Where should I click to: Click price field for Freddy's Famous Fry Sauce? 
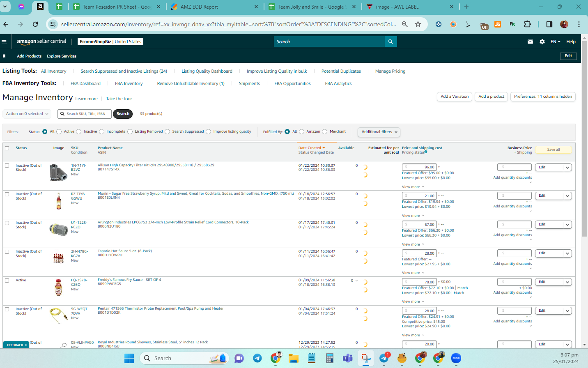tap(419, 282)
